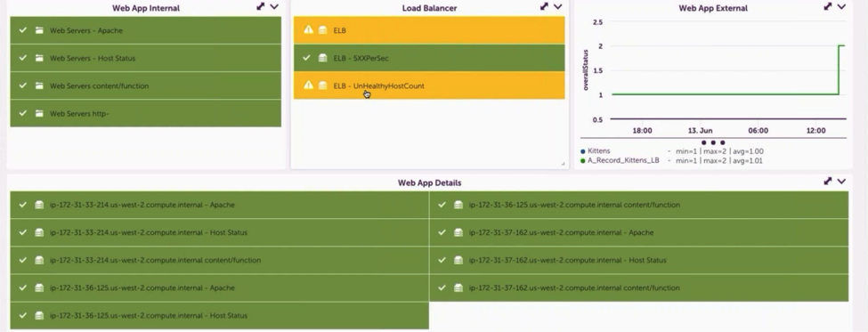Open the Web Servers content/function group
Image resolution: width=868 pixels, height=332 pixels.
(x=146, y=85)
